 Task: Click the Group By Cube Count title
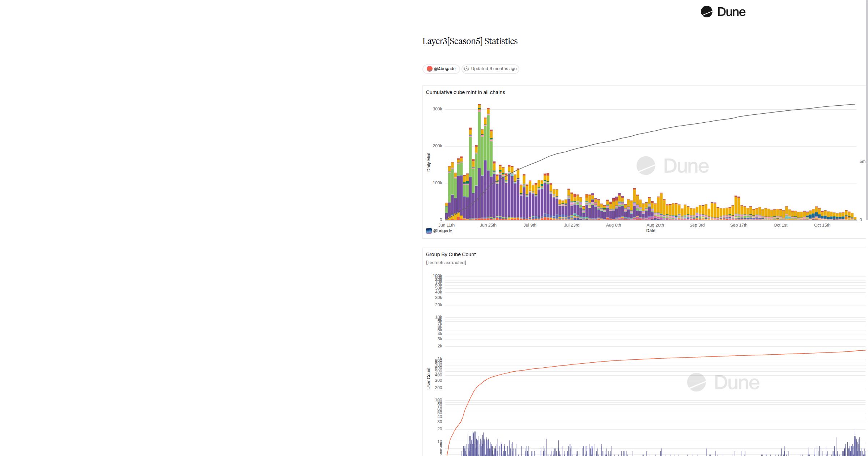451,254
